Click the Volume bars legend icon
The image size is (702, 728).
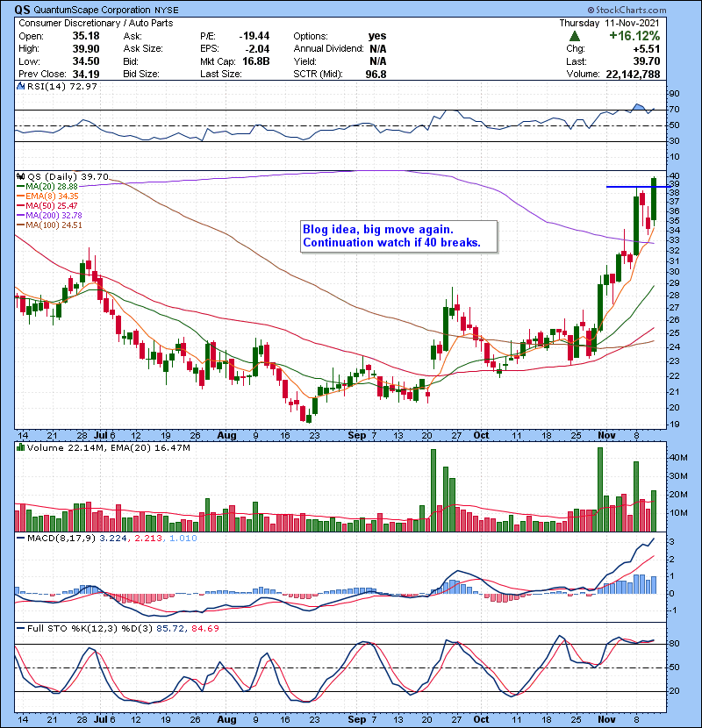[x=20, y=448]
